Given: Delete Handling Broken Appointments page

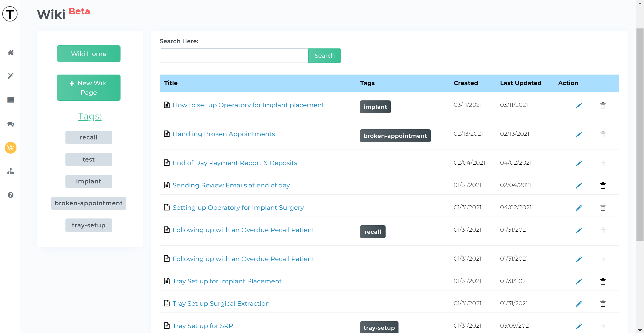Looking at the screenshot, I should (x=603, y=134).
